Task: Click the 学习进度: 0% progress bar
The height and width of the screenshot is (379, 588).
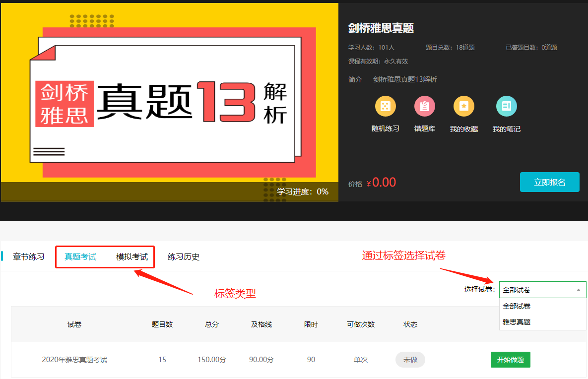Action: [x=170, y=191]
